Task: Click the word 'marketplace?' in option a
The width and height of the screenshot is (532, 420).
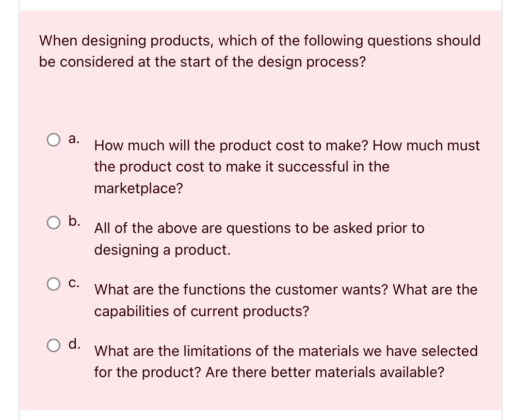Action: tap(138, 189)
